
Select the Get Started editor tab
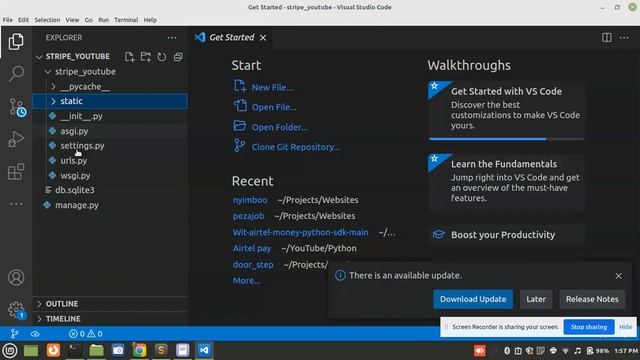coord(231,38)
